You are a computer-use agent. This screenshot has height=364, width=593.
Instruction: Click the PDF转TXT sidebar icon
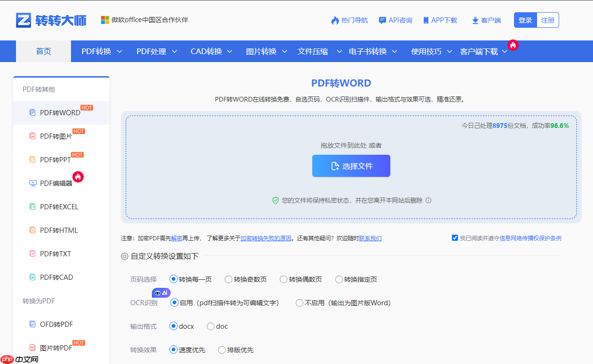point(32,253)
